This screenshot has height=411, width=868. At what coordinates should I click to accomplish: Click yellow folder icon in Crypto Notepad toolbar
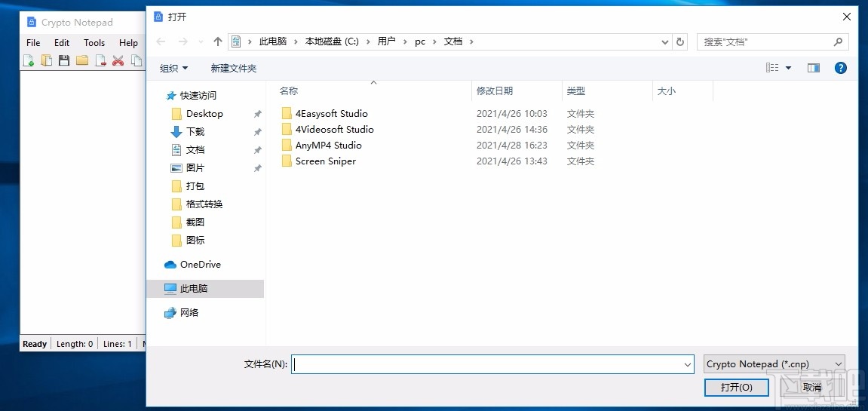click(82, 60)
